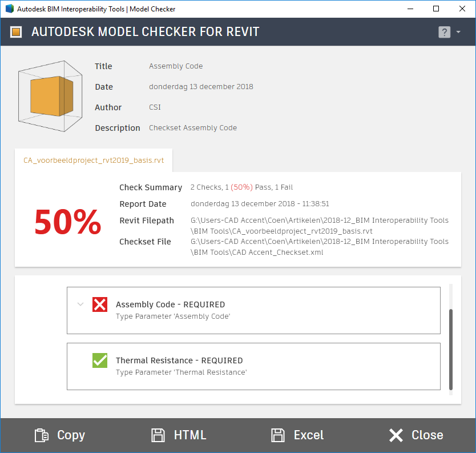Click the Date value 'donderdag 13 december 2018'
This screenshot has height=453, width=476.
(x=201, y=87)
